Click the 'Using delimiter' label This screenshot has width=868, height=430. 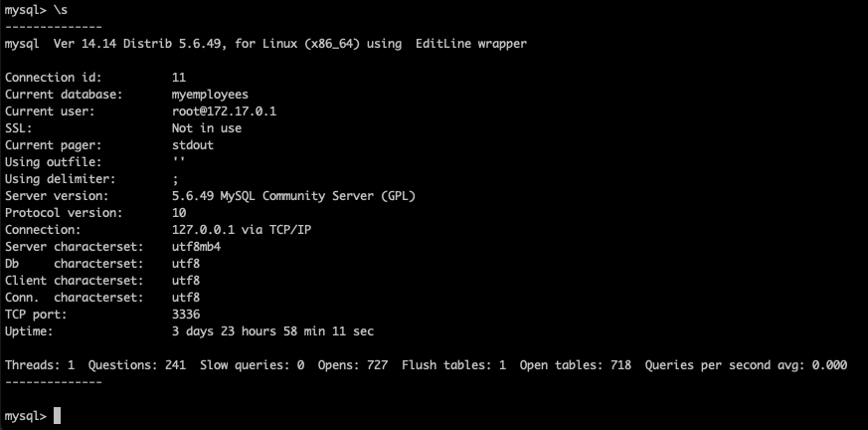(61, 179)
